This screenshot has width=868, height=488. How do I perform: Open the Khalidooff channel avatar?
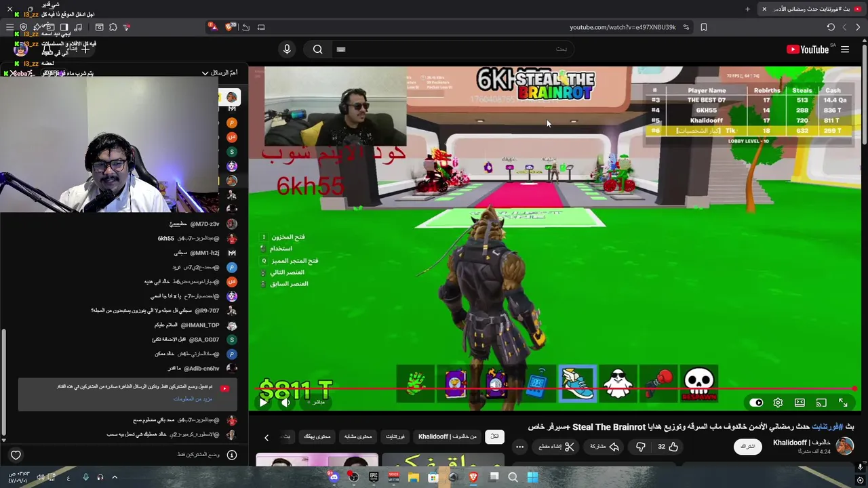click(844, 446)
